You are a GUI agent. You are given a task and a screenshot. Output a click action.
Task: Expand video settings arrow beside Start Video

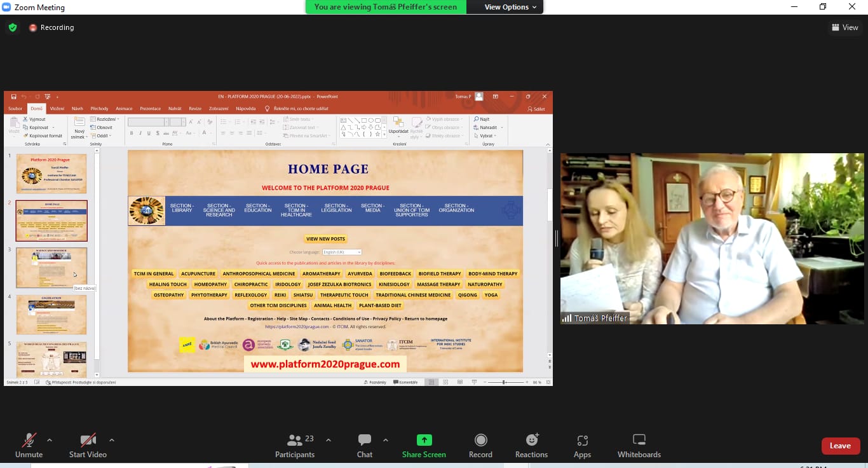pyautogui.click(x=112, y=440)
